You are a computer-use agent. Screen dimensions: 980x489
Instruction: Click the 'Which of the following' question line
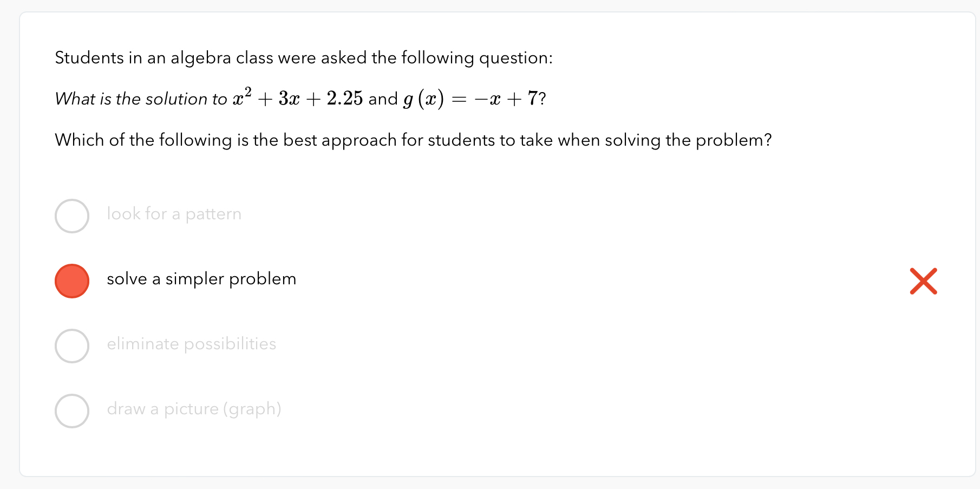click(413, 140)
